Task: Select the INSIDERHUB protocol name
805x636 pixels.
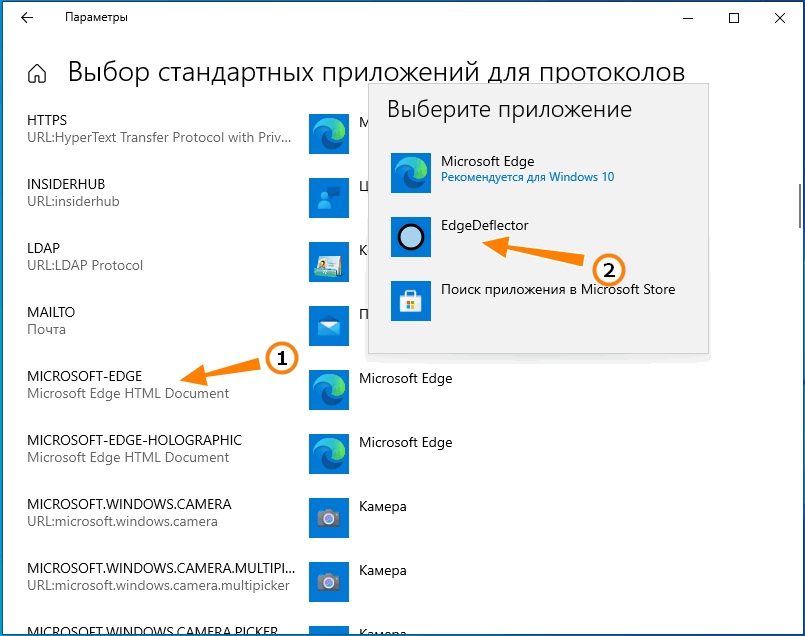Action: click(x=66, y=184)
